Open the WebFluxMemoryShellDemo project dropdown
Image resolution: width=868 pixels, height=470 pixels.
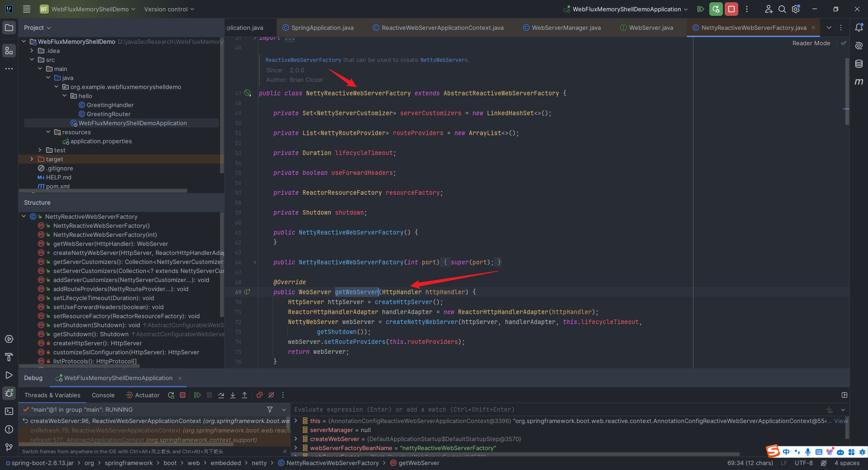click(x=88, y=9)
